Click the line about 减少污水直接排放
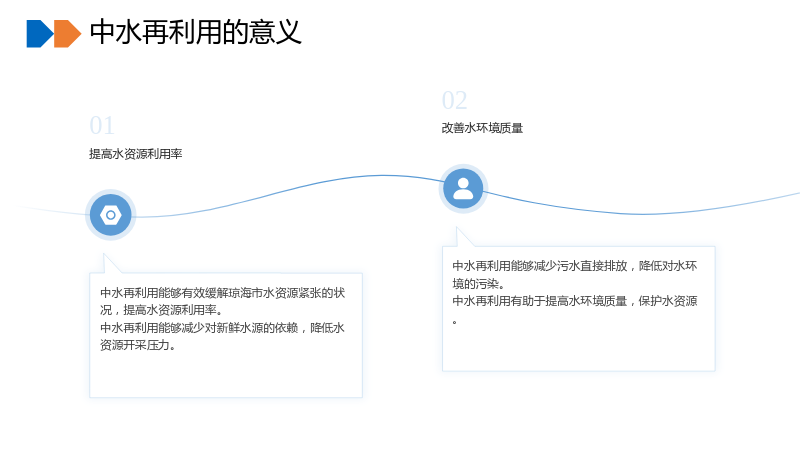 574,266
